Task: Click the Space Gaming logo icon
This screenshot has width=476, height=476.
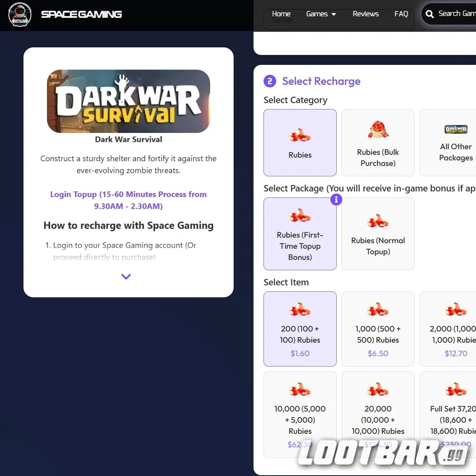Action: click(20, 15)
